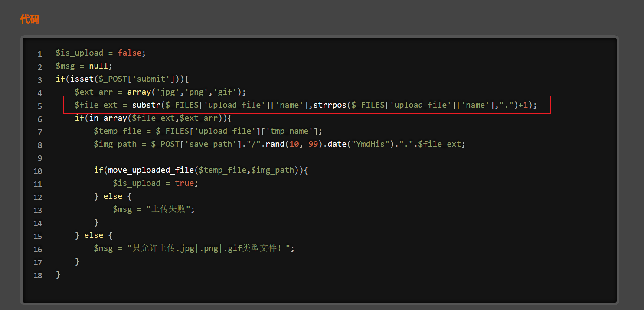Click the $is_upload = false; line
Viewport: 644px width, 310px height.
pyautogui.click(x=101, y=53)
